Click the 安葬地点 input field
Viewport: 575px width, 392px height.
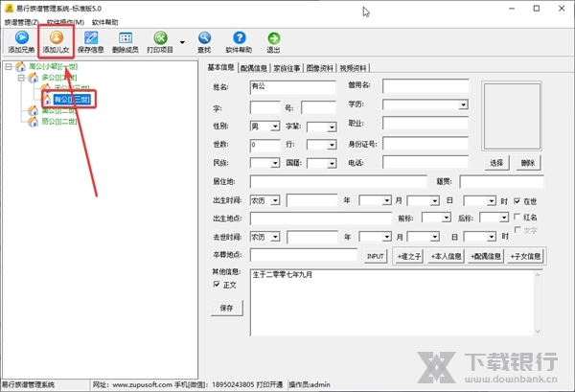coord(304,255)
